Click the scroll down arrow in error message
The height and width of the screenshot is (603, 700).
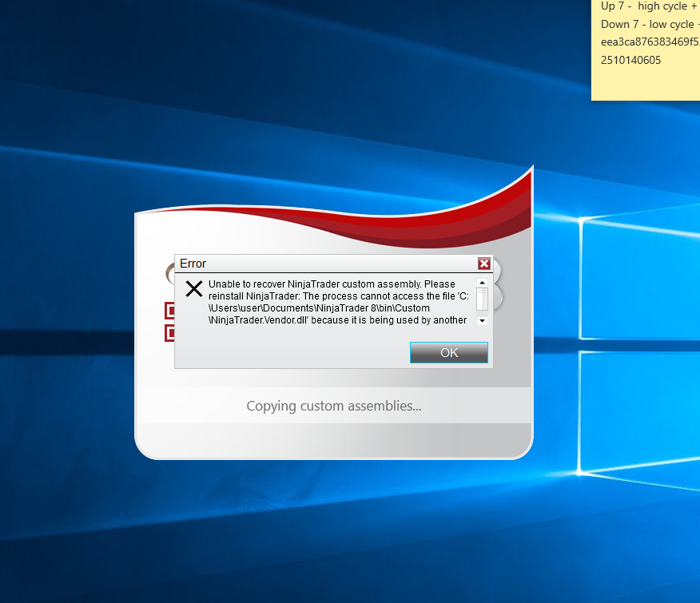[x=482, y=320]
